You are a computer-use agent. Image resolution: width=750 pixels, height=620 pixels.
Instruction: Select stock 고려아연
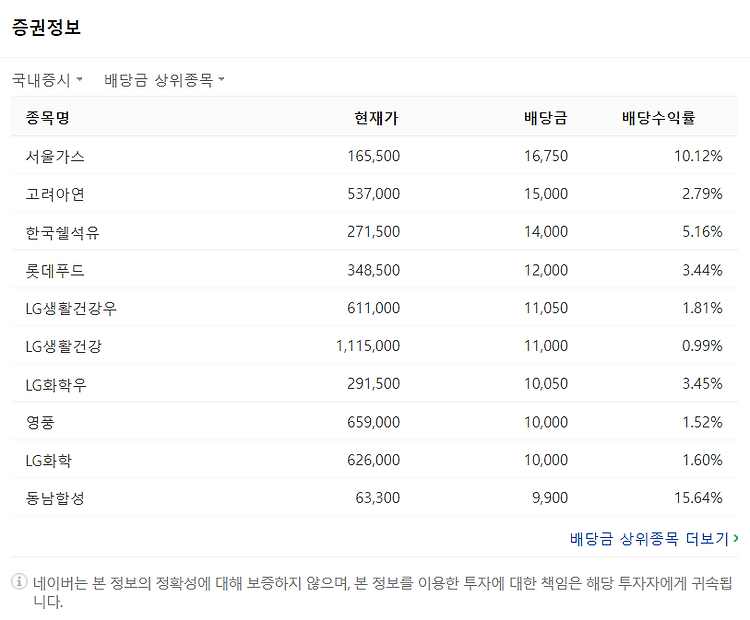pyautogui.click(x=55, y=194)
